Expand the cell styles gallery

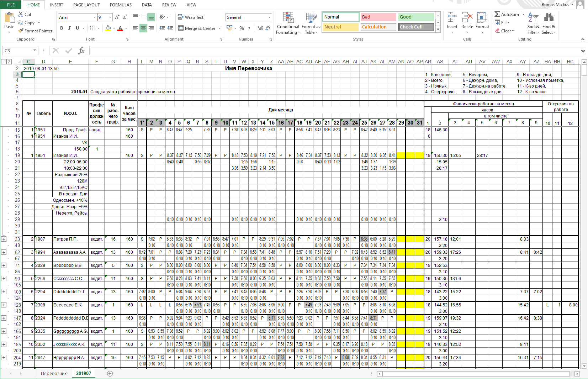click(x=438, y=30)
